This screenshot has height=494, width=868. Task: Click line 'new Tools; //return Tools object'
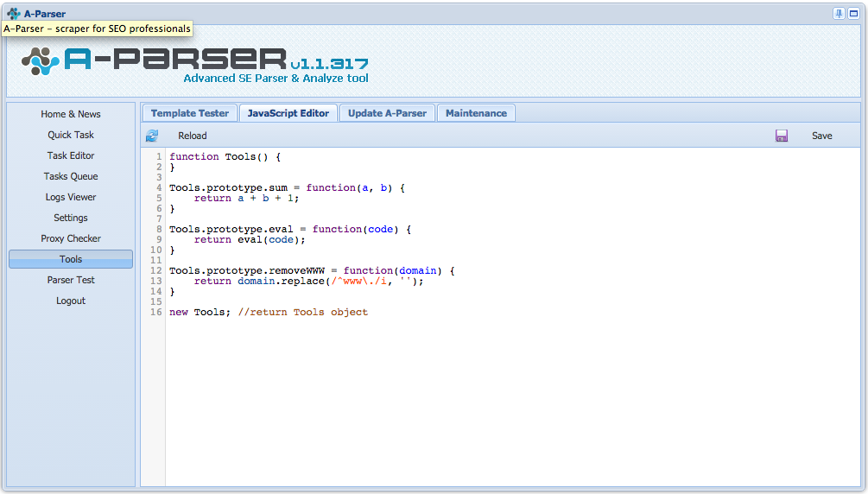point(269,313)
